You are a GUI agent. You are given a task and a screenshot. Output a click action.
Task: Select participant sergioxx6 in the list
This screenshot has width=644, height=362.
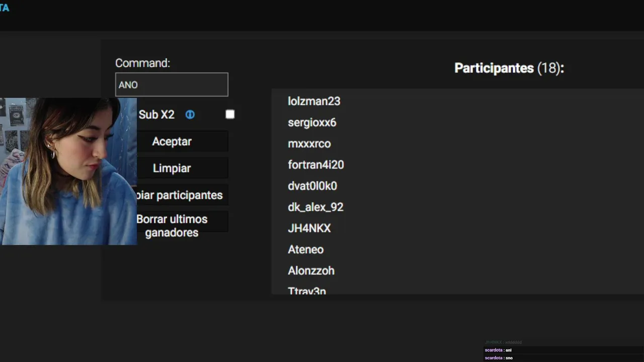[312, 123]
